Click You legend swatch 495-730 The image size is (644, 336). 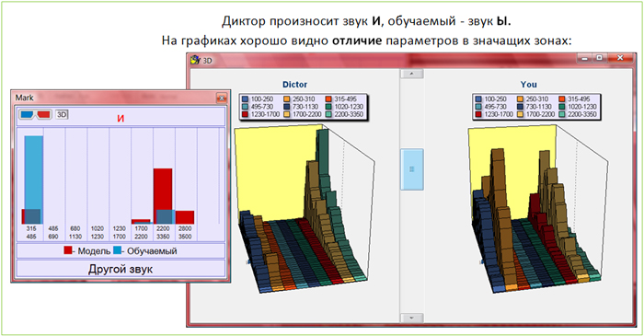click(x=479, y=107)
